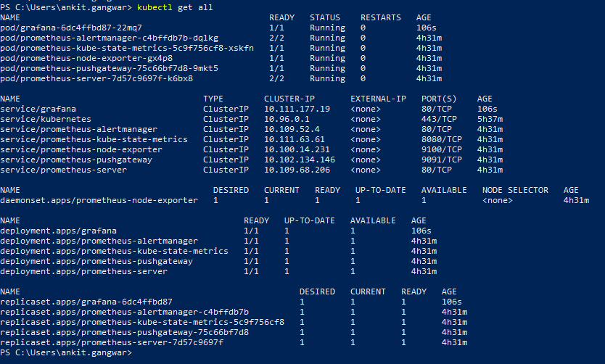The width and height of the screenshot is (605, 364).
Task: Select pod/prometheus-server-7d57c9697f-k6bx8 name
Action: pos(96,78)
